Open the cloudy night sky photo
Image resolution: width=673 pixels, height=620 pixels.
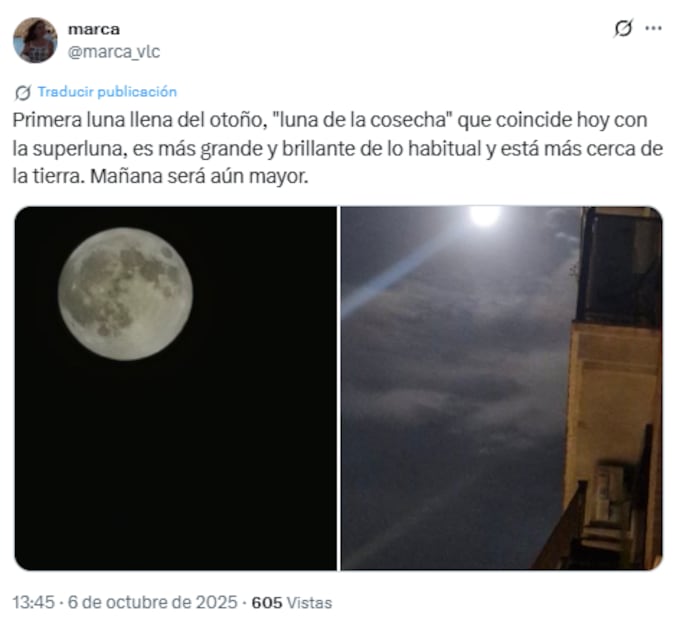(x=502, y=388)
